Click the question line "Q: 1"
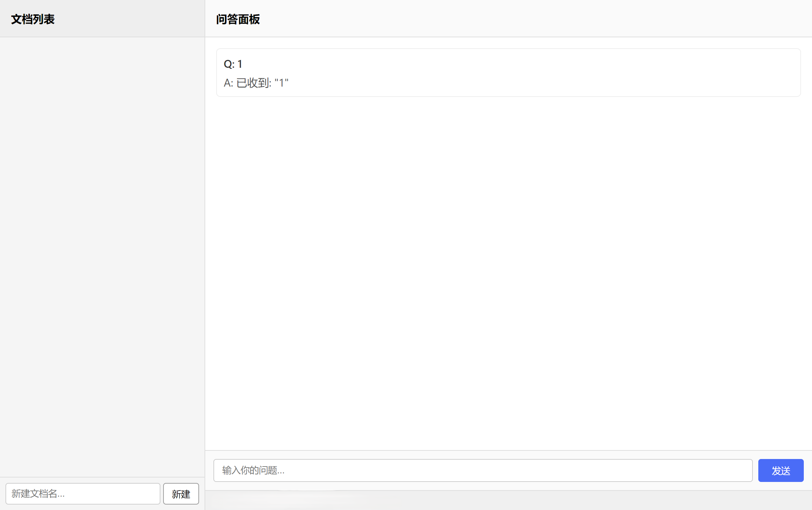Screen dimensions: 812x510 (x=233, y=64)
